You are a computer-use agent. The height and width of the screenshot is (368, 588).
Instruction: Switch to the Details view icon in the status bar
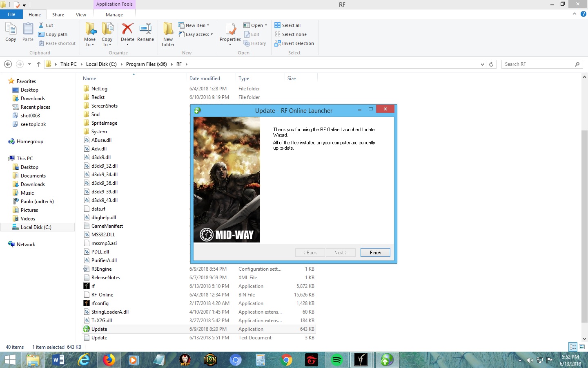[573, 347]
